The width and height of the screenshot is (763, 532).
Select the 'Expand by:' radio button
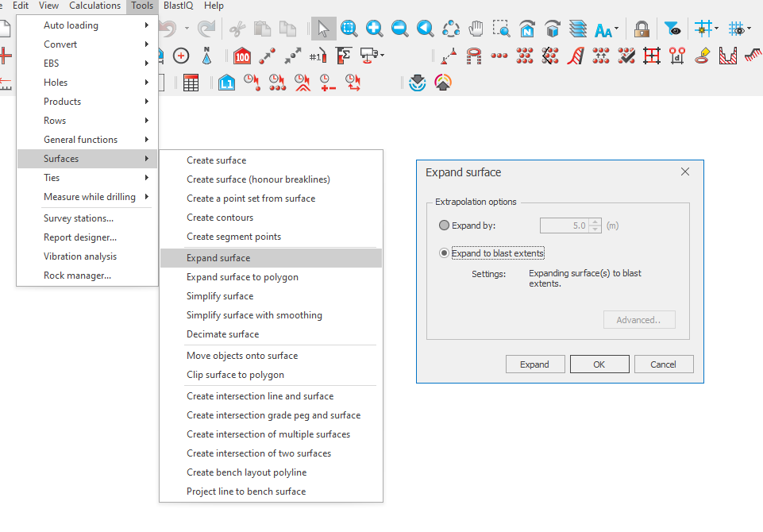pyautogui.click(x=444, y=226)
